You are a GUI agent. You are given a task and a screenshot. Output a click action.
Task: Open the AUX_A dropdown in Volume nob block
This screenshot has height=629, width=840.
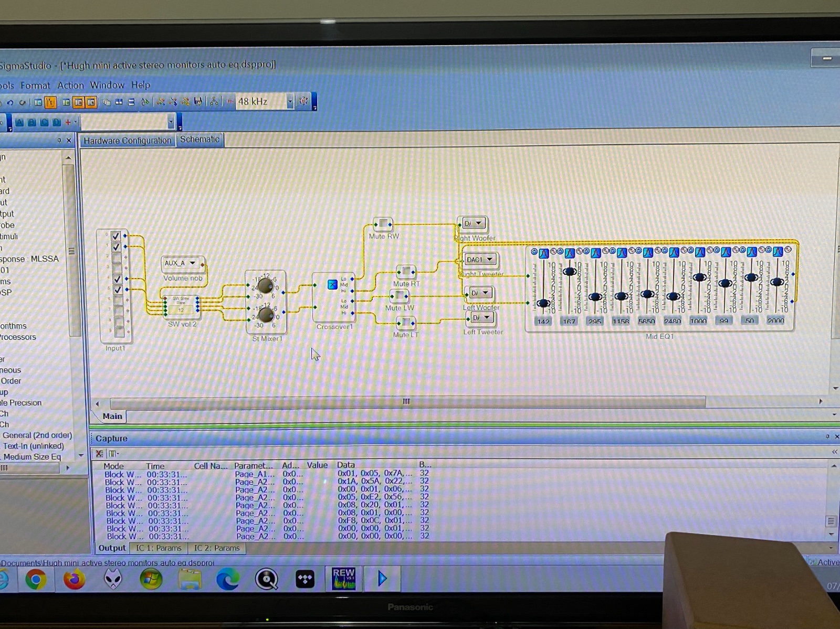[x=192, y=263]
